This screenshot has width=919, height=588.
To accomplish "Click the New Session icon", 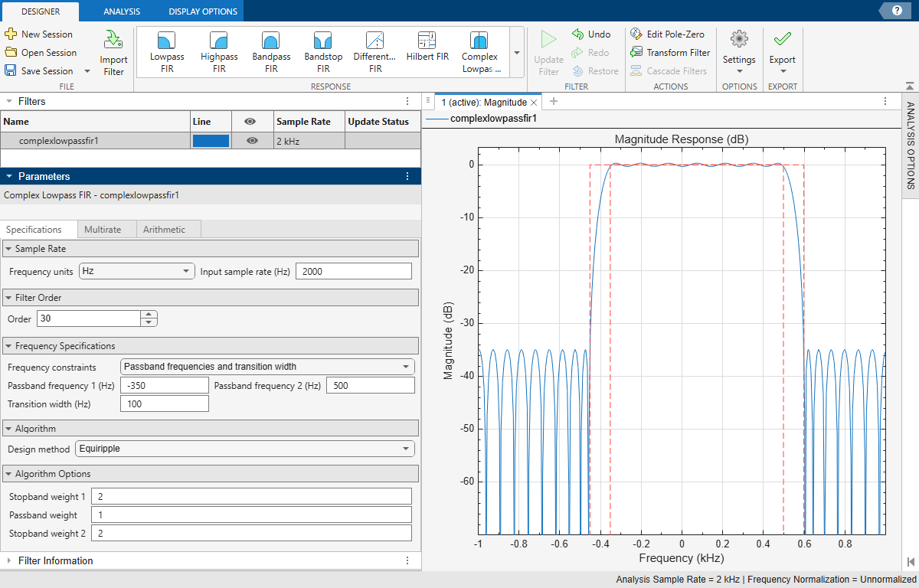I will tap(11, 34).
